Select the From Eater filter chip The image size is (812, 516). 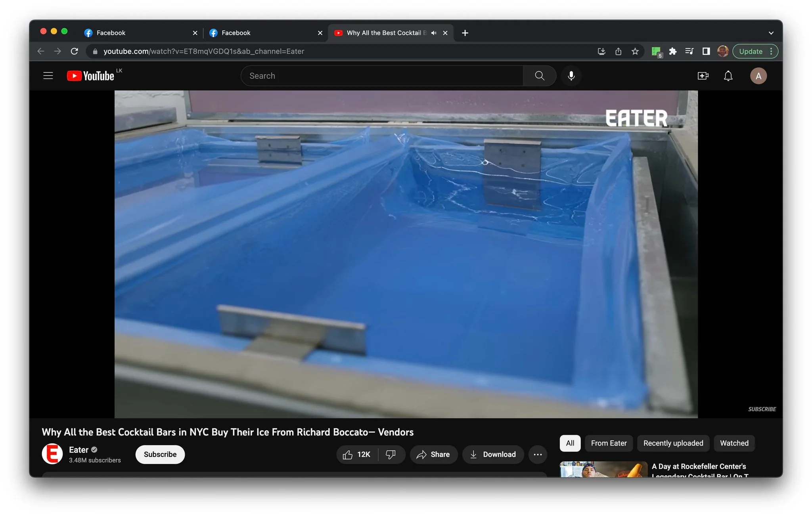[609, 443]
